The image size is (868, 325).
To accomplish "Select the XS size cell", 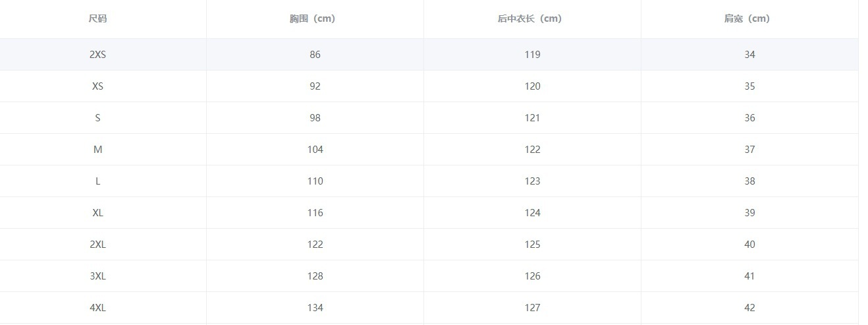I will coord(97,86).
